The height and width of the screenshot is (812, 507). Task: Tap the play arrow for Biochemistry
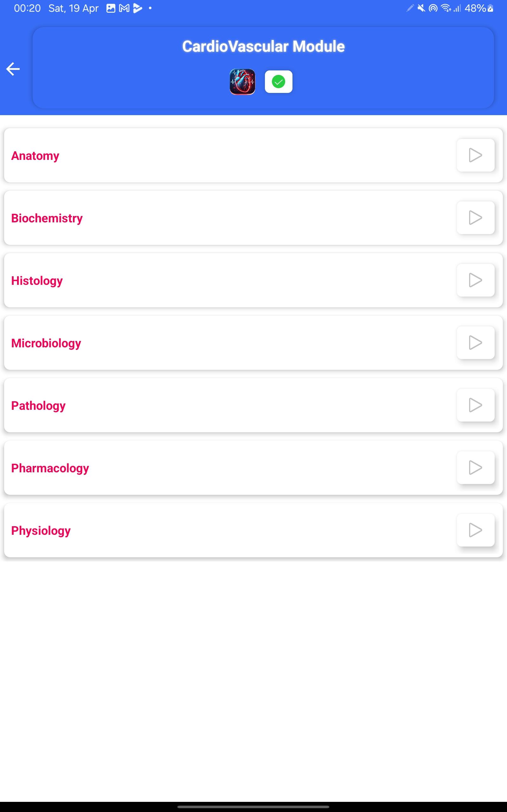pos(476,217)
